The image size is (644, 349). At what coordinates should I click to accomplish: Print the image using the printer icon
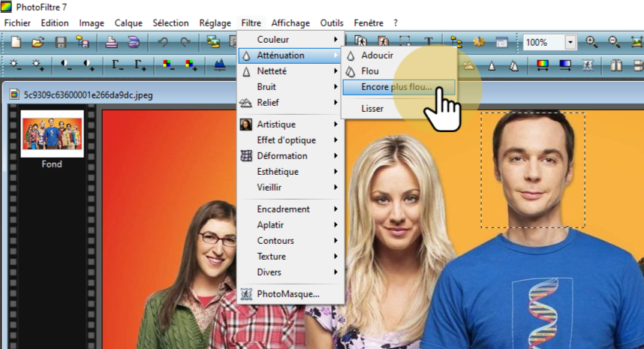pos(111,42)
